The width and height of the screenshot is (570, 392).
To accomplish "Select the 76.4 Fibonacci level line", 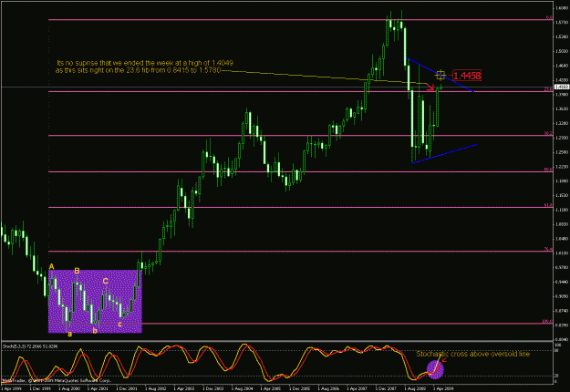I will (x=301, y=251).
